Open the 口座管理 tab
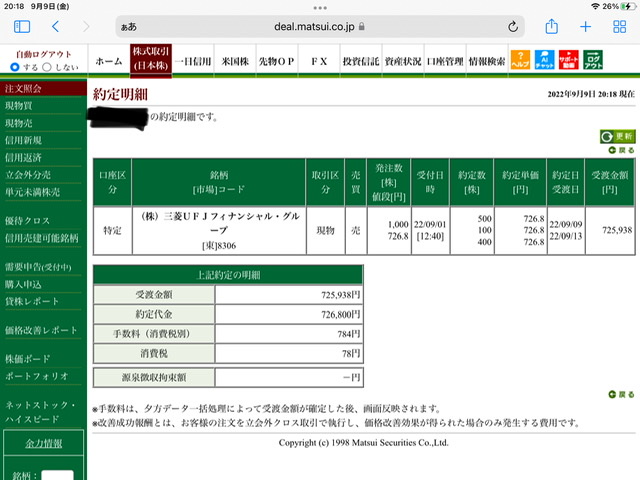 (x=445, y=61)
